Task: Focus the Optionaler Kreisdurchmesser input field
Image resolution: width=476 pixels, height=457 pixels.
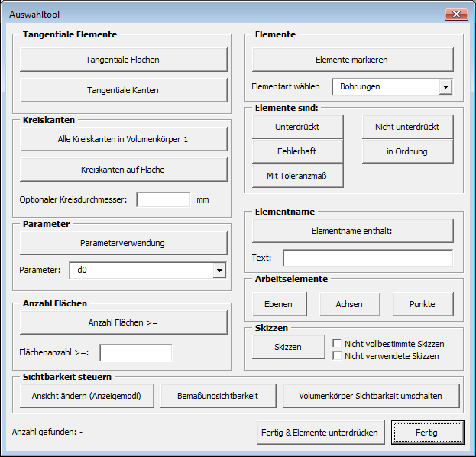Action: coord(164,199)
